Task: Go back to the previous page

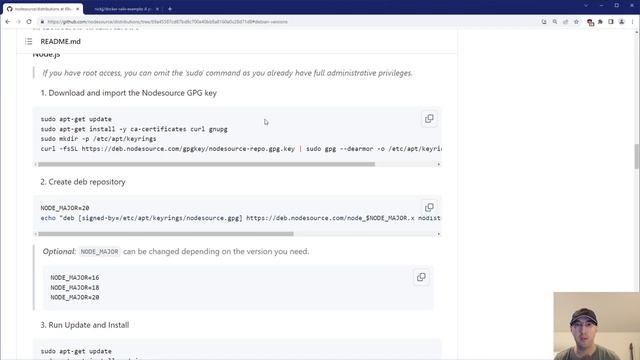Action: point(8,22)
